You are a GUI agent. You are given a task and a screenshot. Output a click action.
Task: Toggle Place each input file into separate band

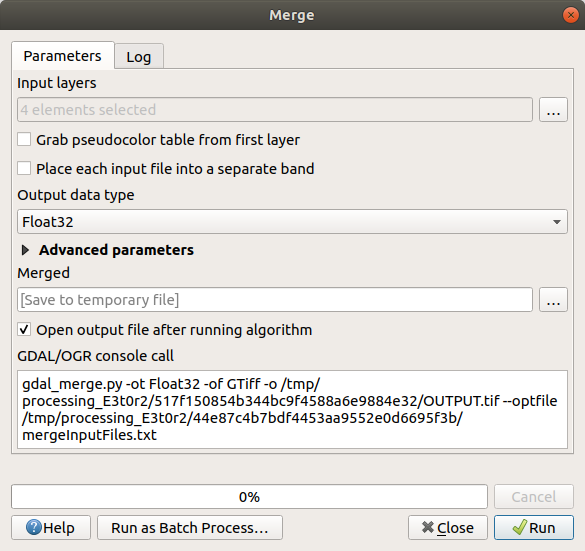click(x=24, y=169)
